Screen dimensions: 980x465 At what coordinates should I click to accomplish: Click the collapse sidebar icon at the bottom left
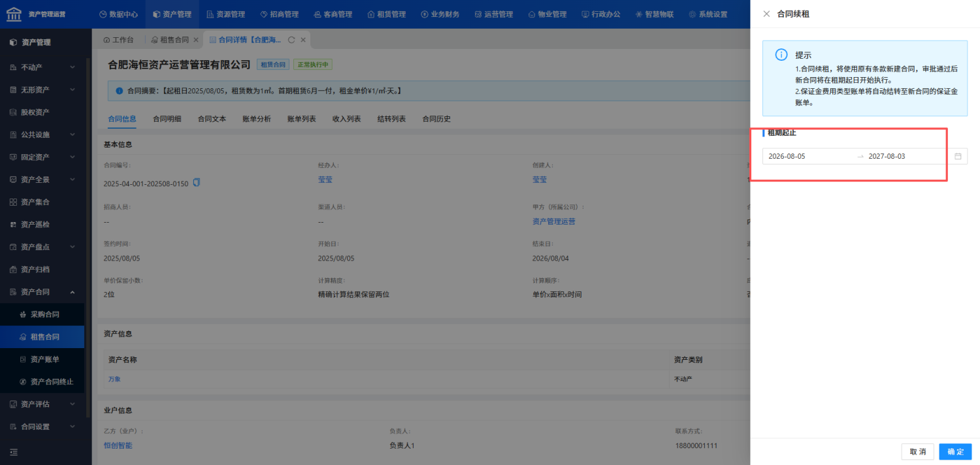(x=14, y=452)
